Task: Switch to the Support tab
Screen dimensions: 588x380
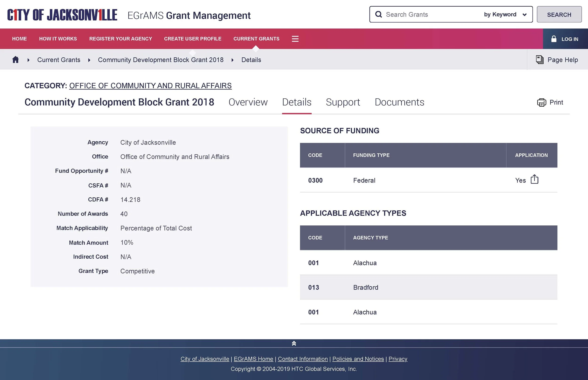Action: (343, 102)
